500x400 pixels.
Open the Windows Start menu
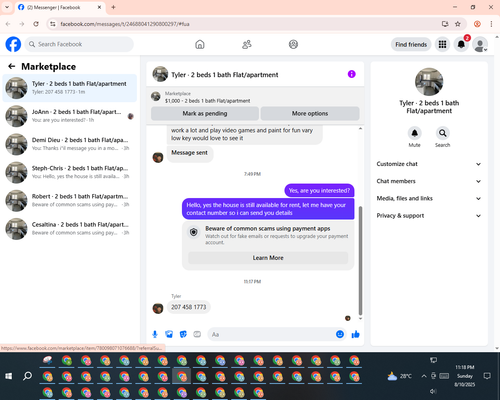[9, 376]
